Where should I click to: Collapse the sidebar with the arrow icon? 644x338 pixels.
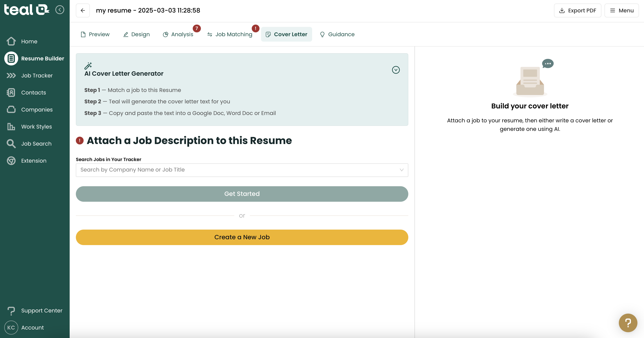[59, 10]
